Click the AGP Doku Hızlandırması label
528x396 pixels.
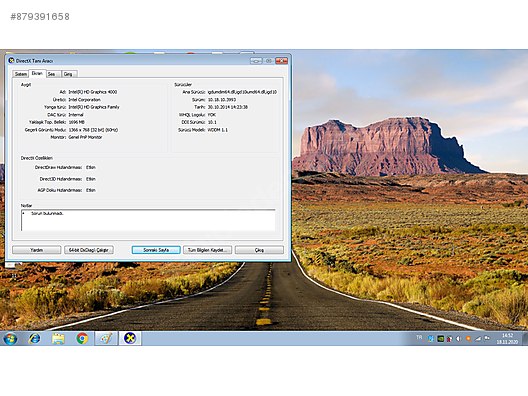60,190
